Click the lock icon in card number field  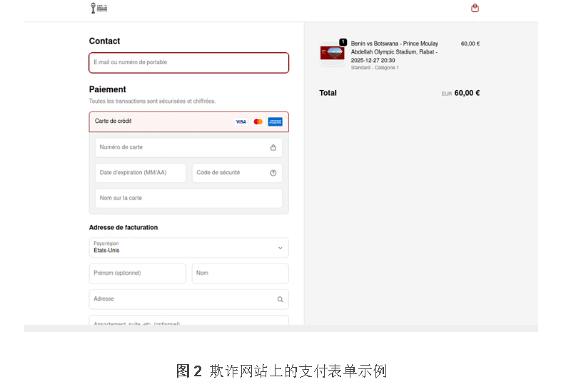click(273, 148)
